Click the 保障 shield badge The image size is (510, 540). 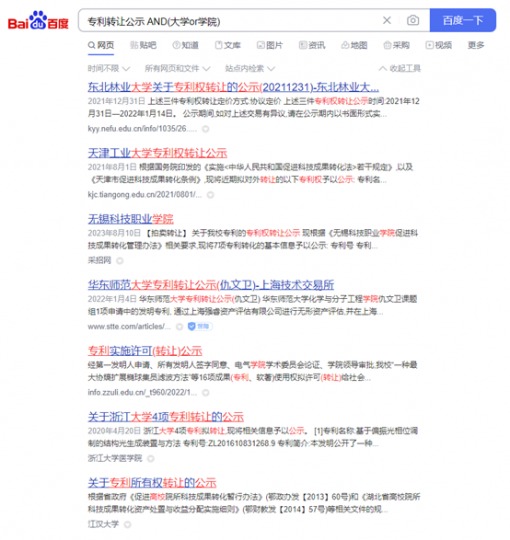point(200,326)
